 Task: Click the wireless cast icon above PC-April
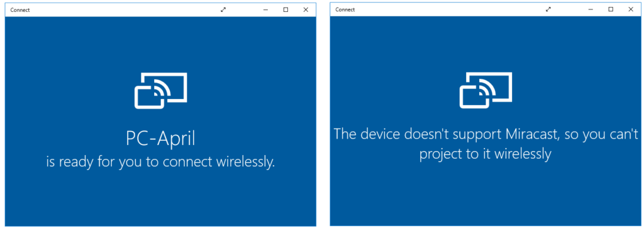[x=160, y=91]
